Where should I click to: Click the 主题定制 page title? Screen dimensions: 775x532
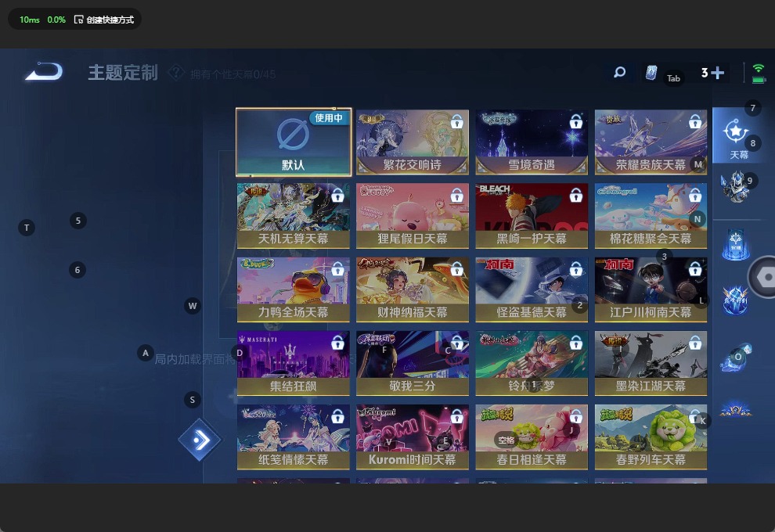[x=123, y=73]
